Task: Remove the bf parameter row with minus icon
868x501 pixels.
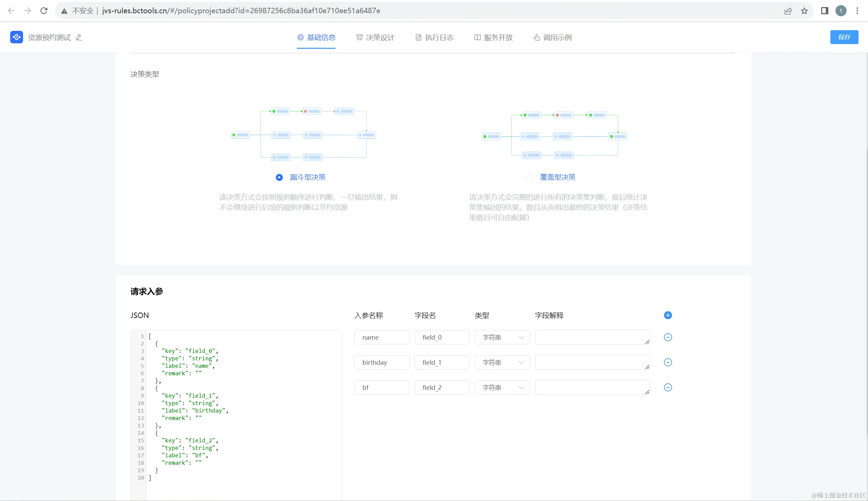Action: 668,387
